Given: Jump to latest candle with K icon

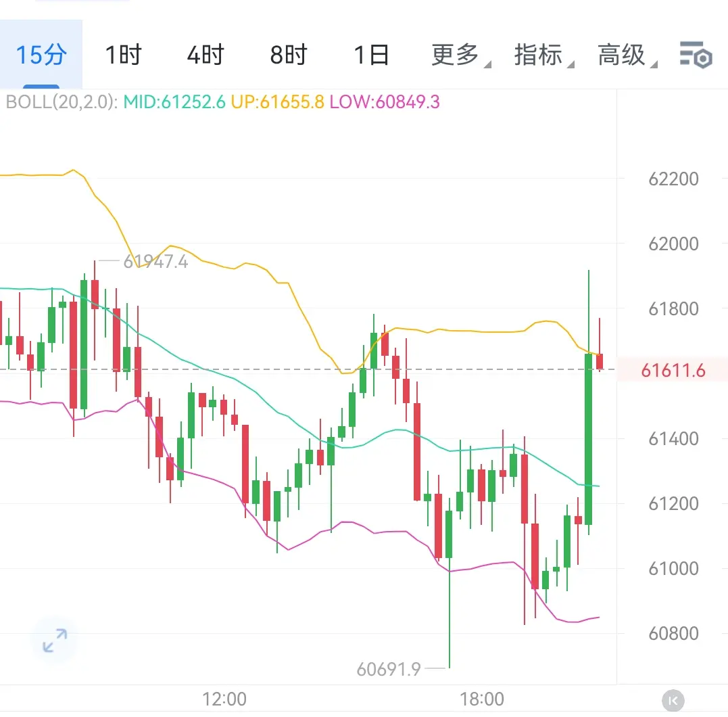Looking at the screenshot, I should [x=673, y=700].
